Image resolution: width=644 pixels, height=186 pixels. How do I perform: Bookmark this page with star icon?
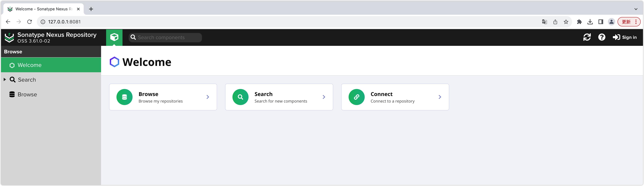566,22
